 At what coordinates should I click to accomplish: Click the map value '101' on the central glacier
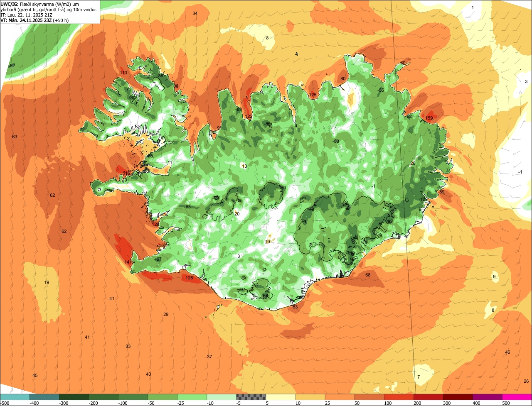point(283,188)
